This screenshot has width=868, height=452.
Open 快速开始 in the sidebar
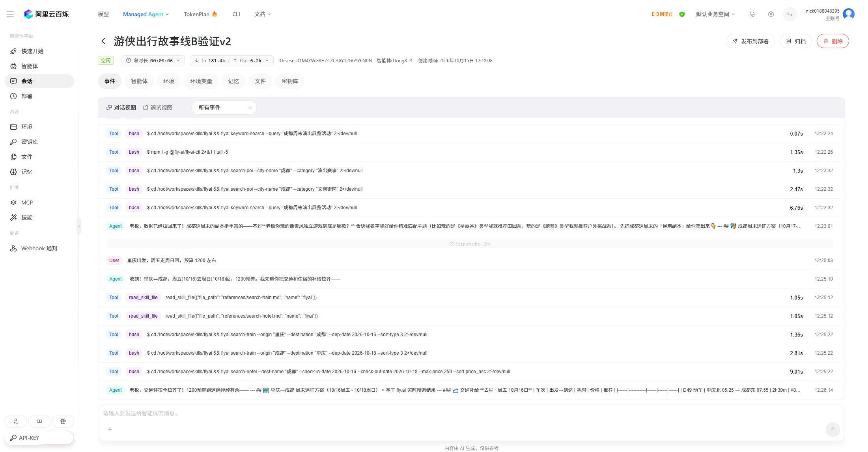tap(39, 51)
